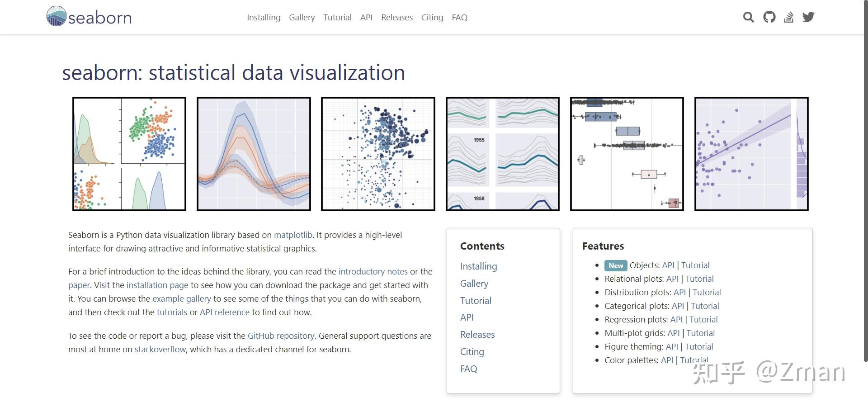This screenshot has height=407, width=868.
Task: Select the horizontal boxplot thumbnail
Action: [627, 154]
